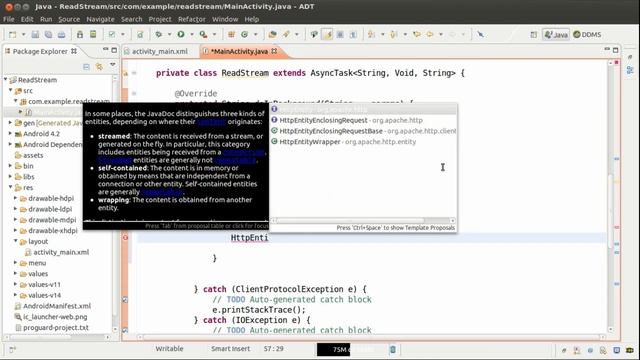
Task: Choose HttpEntityEnclosingRequest from the proposals
Action: coord(363,120)
